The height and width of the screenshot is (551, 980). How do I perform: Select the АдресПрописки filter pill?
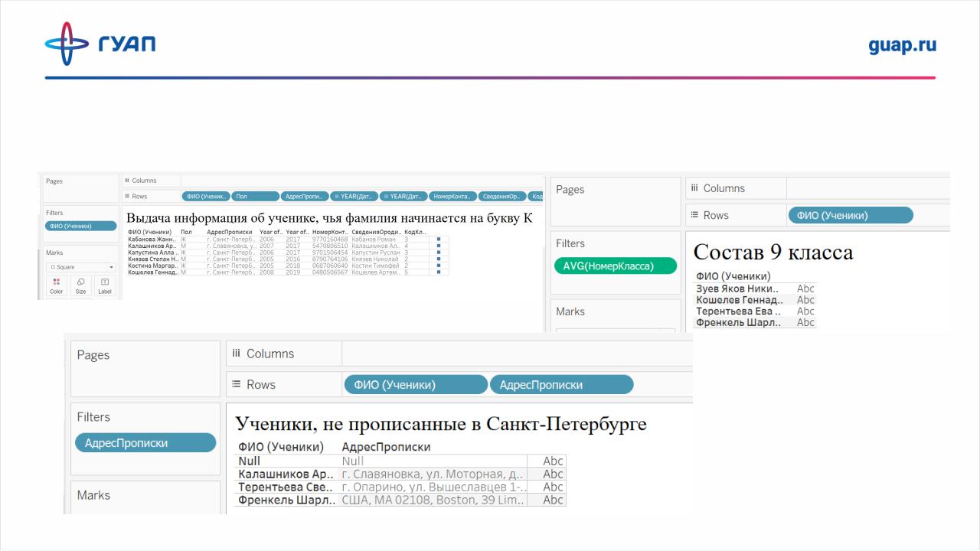(x=145, y=442)
